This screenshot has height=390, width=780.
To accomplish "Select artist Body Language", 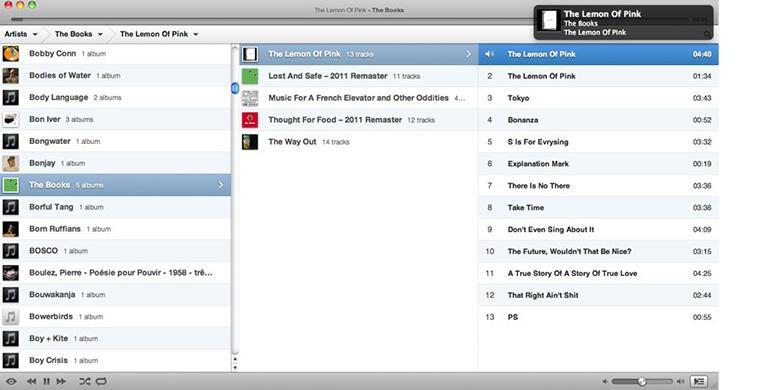I will [x=115, y=98].
